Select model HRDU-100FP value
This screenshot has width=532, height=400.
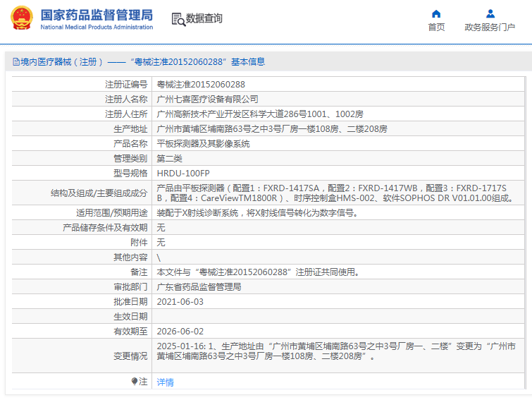tap(183, 174)
